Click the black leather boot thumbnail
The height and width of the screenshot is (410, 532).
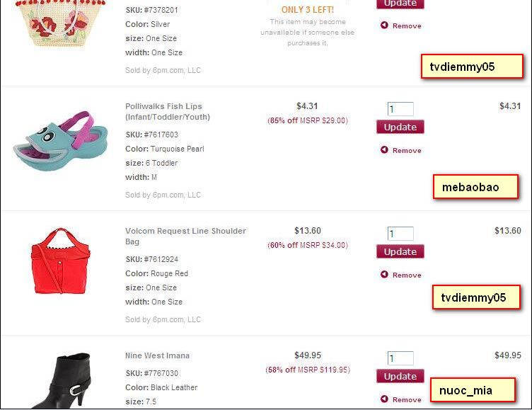[62, 380]
